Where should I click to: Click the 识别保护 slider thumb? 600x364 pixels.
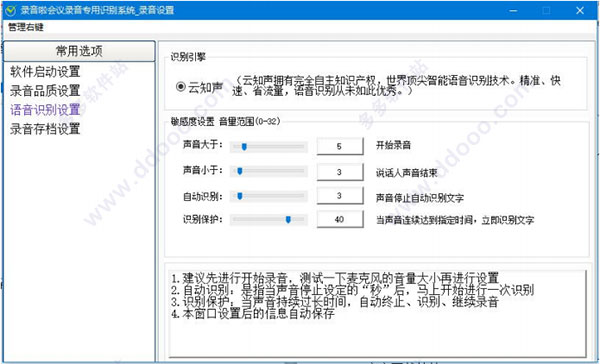(x=288, y=219)
